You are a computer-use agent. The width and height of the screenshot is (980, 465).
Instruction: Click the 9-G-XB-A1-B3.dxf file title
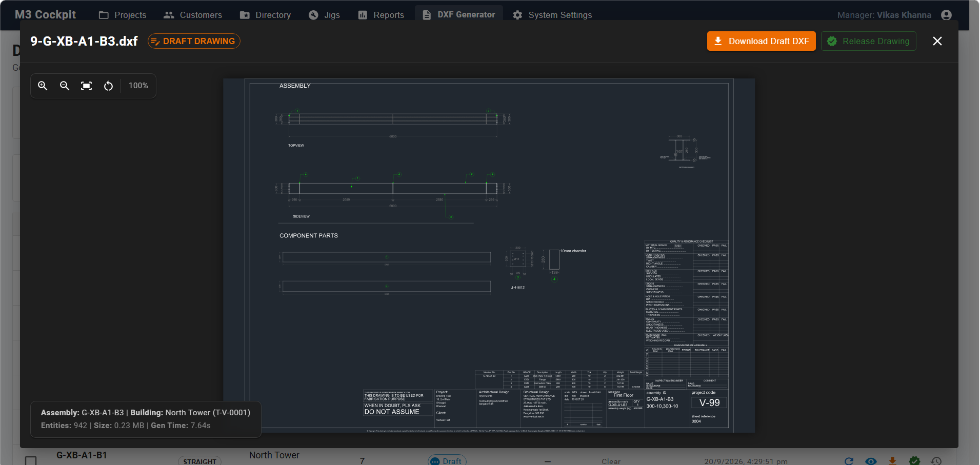pyautogui.click(x=84, y=41)
